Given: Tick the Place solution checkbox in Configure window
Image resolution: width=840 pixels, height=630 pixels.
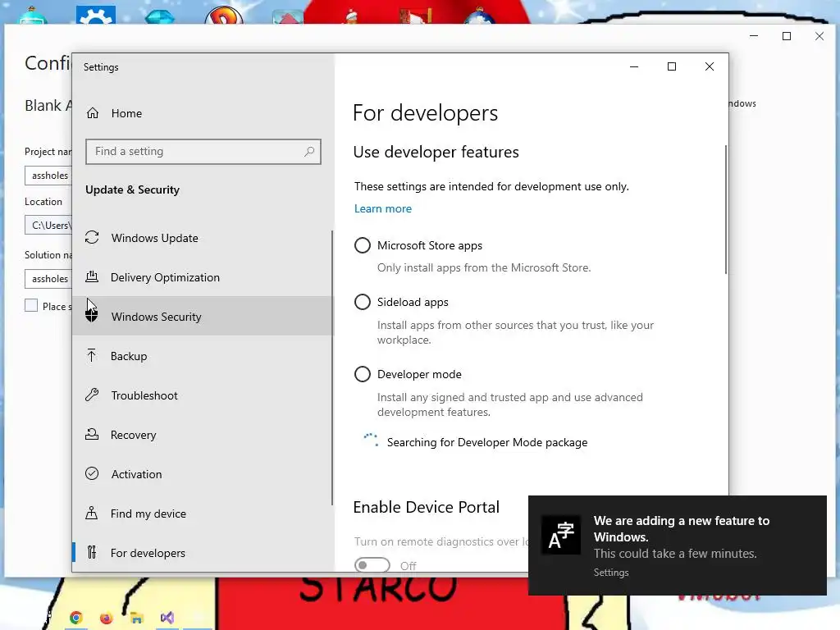Looking at the screenshot, I should (31, 306).
